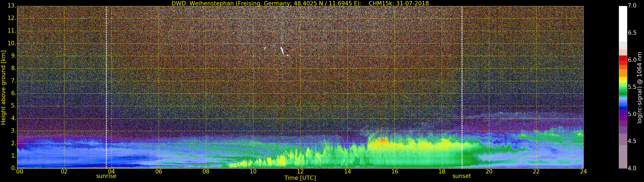Click the height axis tick '9.'
Viewport: 644px width, 182px height.
click(14, 56)
